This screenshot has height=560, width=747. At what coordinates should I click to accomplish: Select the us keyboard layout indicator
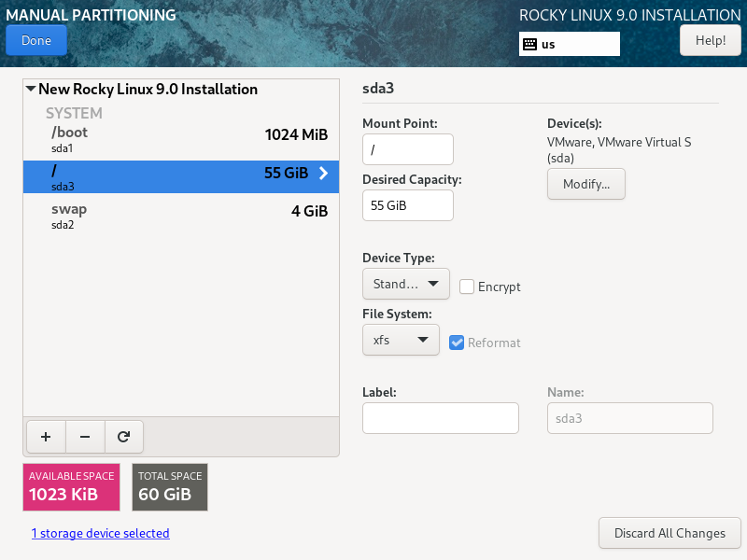[x=570, y=44]
